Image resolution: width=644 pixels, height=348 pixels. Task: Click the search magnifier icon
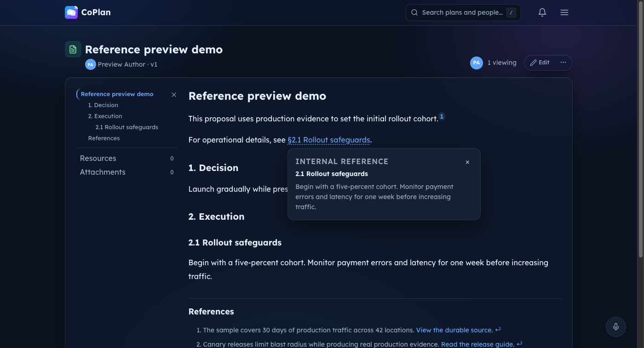pyautogui.click(x=414, y=12)
